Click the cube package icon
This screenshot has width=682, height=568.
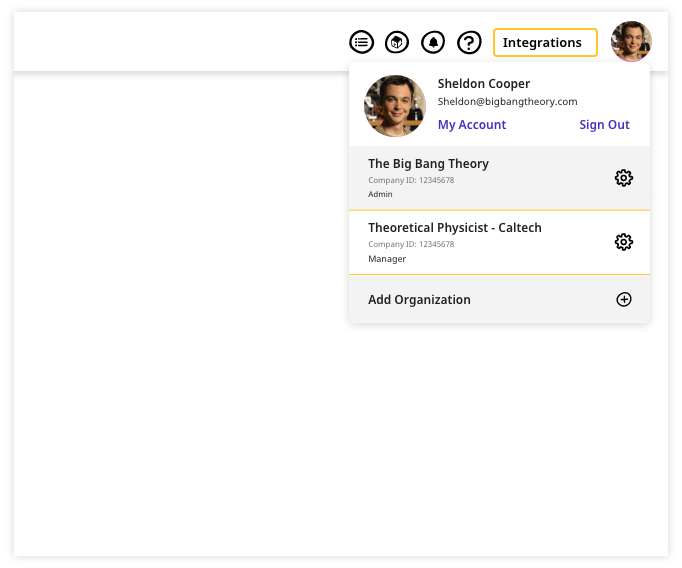pyautogui.click(x=397, y=42)
